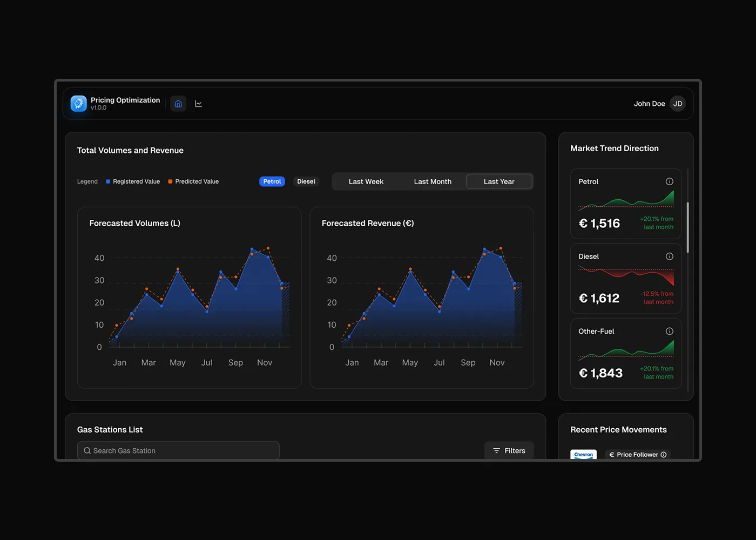
Task: Select the Last Week time range
Action: coord(366,181)
